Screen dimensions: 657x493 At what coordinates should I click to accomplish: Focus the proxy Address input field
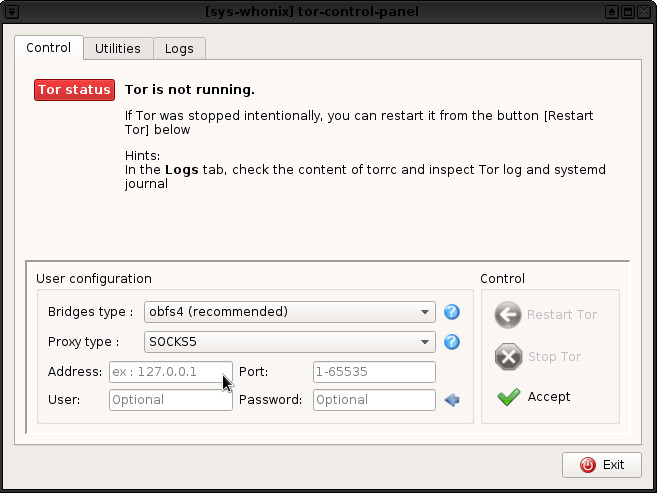pos(170,372)
